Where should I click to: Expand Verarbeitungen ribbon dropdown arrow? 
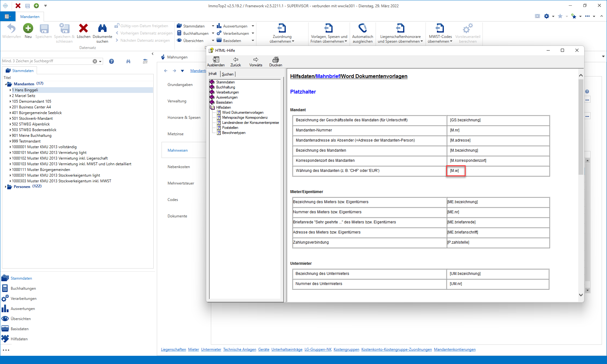coord(253,33)
